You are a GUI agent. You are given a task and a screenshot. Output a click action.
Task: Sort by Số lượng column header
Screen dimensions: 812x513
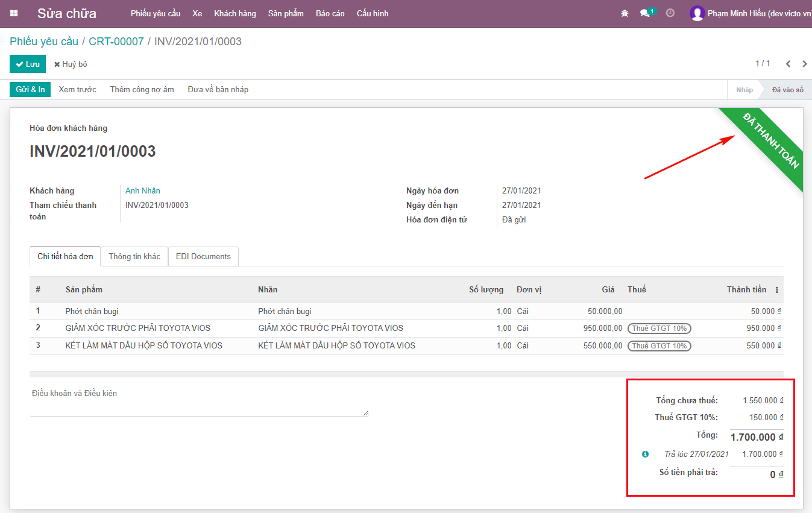point(486,289)
